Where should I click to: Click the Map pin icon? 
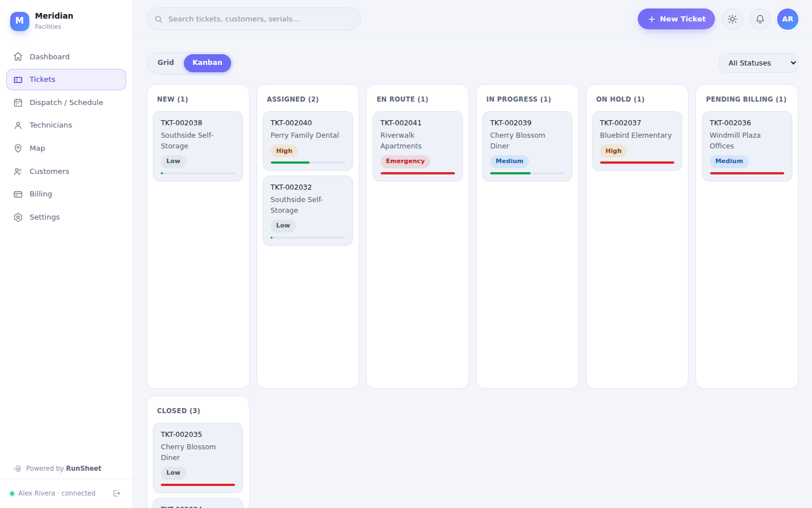tap(18, 148)
